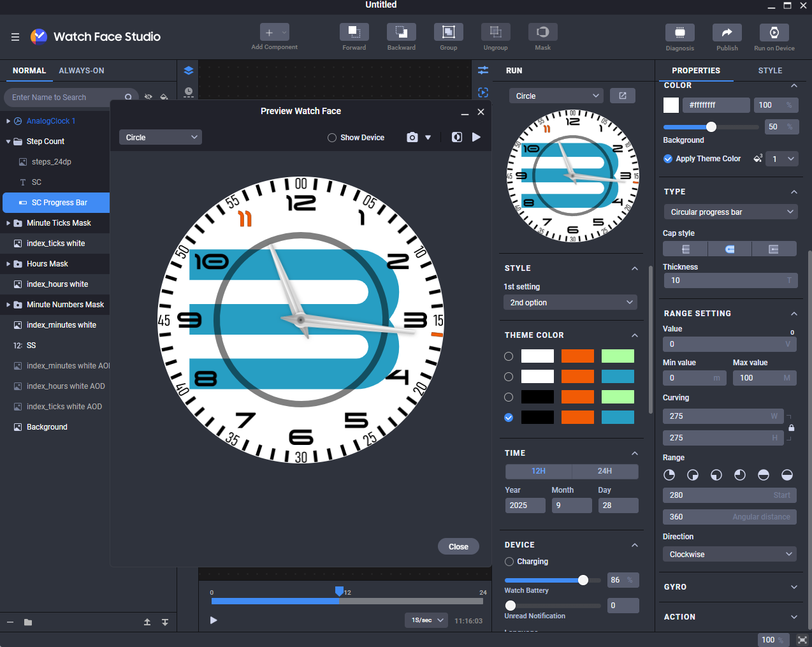
Task: Select the half-circle range preset icon
Action: (763, 475)
